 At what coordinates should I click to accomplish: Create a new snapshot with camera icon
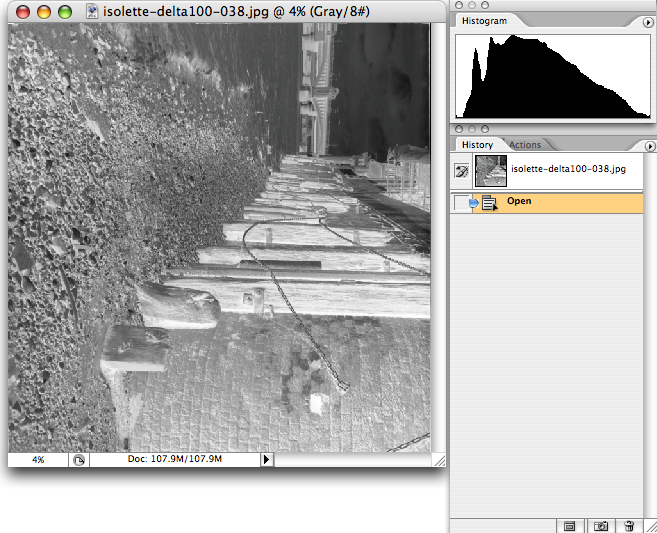tap(600, 526)
